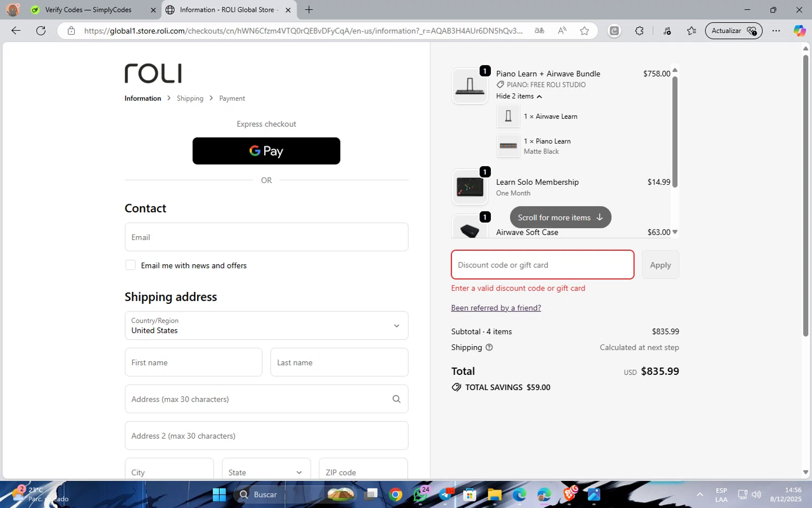Click the PIANO: FREE ROLI STUDIO tag
The height and width of the screenshot is (508, 812).
click(x=541, y=85)
